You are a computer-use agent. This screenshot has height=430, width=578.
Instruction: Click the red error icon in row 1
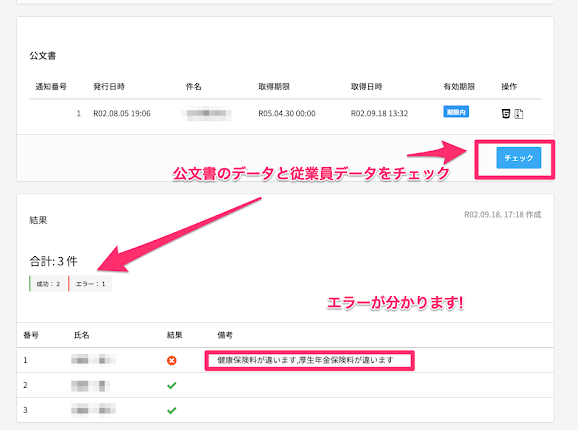click(x=171, y=360)
